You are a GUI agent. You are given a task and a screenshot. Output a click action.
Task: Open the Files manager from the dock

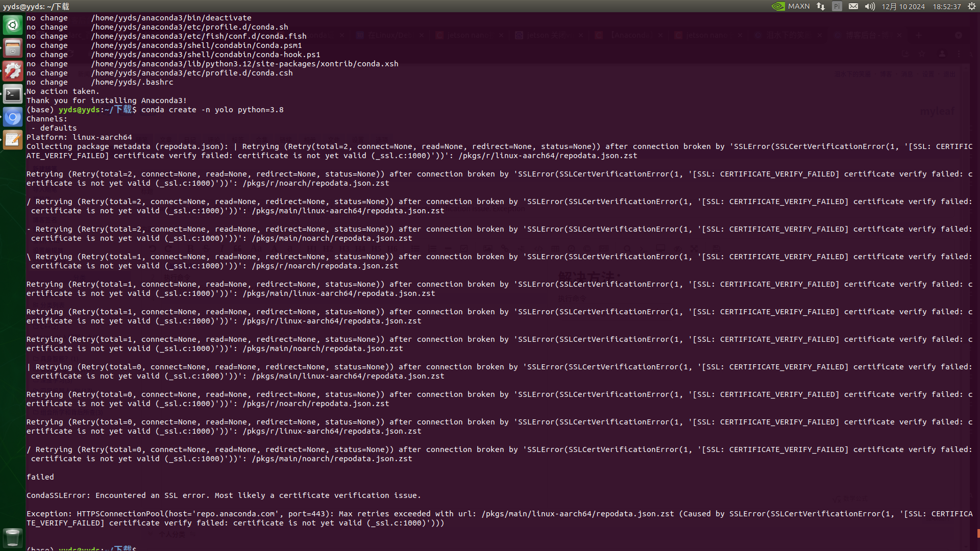[13, 48]
